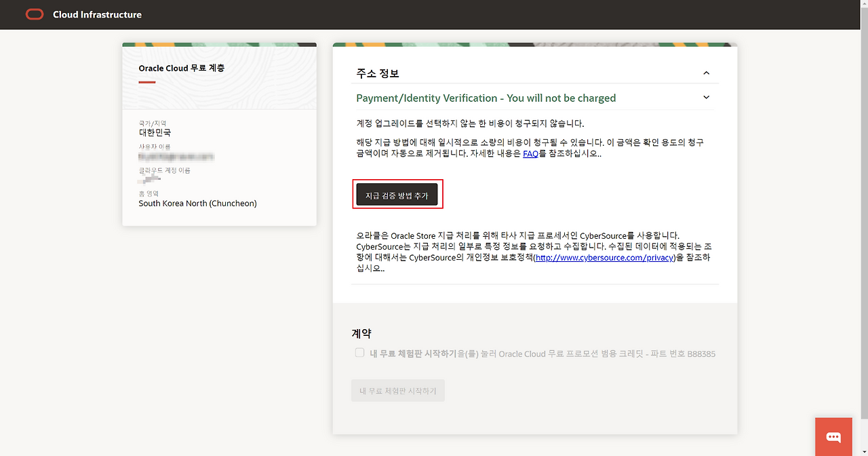Collapse the 주소 정보 section chevron
Viewport: 868px width, 456px height.
pos(706,73)
